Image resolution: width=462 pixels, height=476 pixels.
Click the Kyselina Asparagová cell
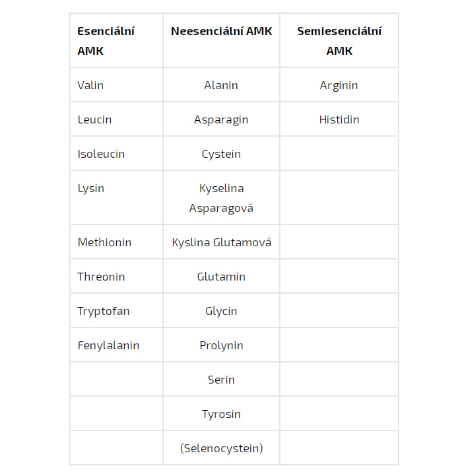[221, 198]
